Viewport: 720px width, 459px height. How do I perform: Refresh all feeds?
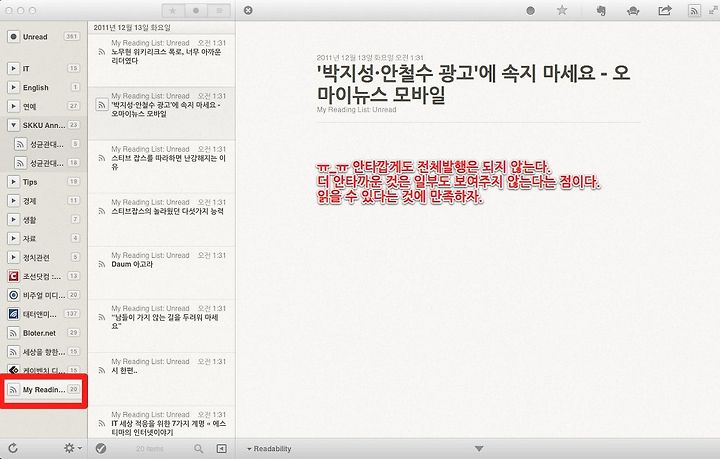coord(13,448)
